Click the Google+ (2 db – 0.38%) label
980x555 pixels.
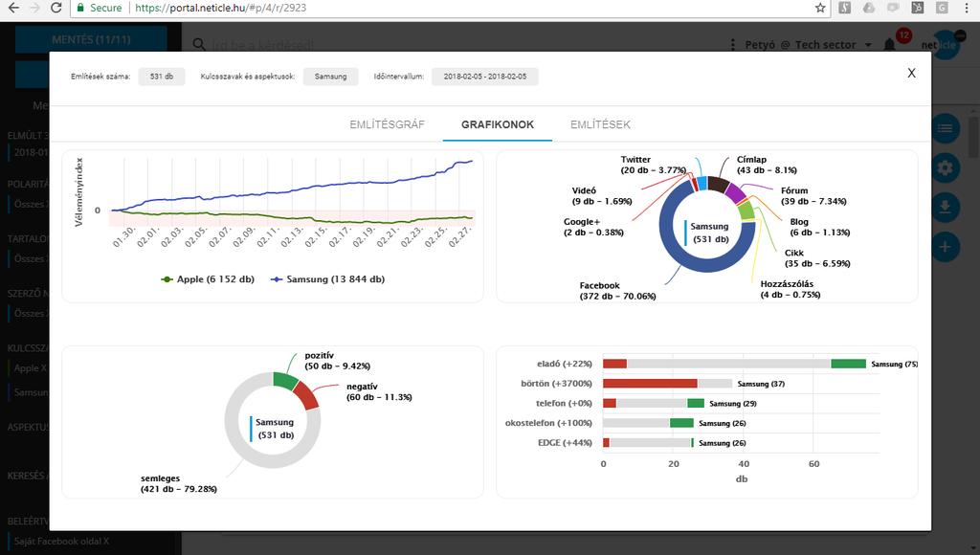click(593, 228)
